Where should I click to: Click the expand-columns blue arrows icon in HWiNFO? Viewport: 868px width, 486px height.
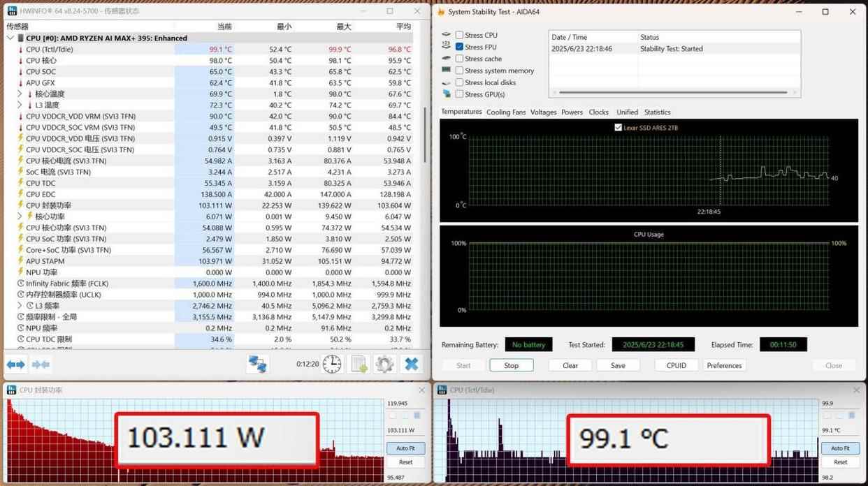pyautogui.click(x=16, y=364)
